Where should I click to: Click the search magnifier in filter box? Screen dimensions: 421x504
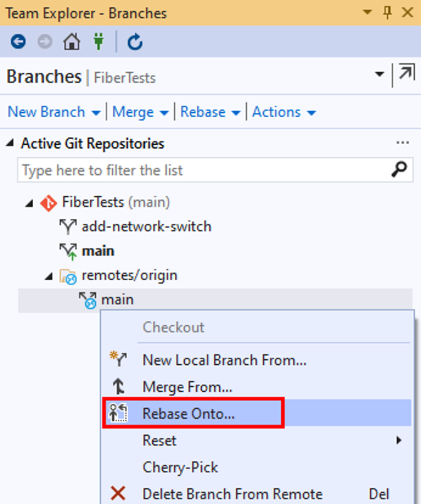pos(399,169)
